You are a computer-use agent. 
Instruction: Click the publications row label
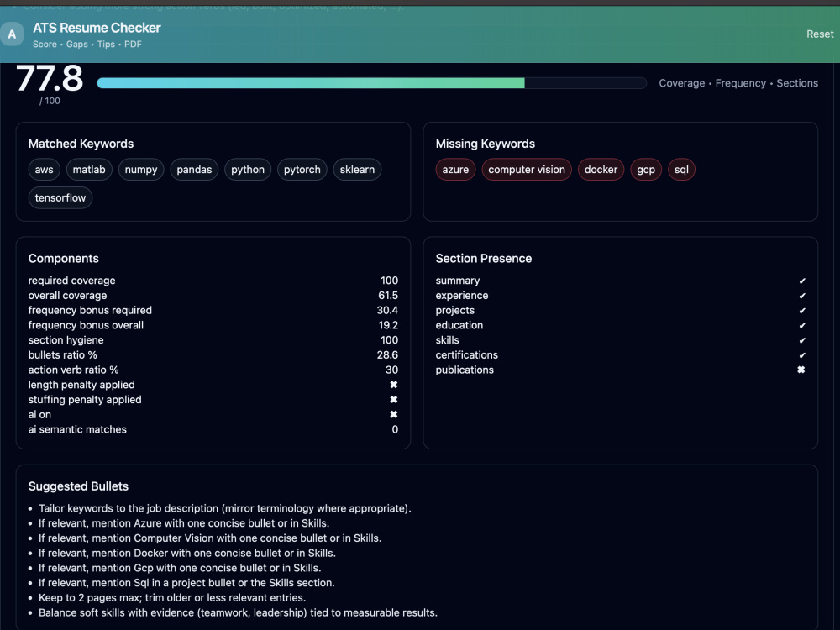(x=465, y=370)
